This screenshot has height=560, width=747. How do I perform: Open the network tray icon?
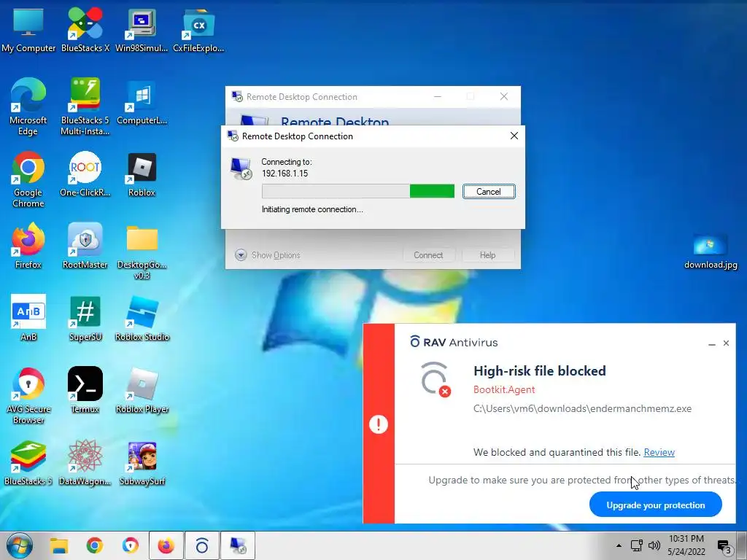pos(636,545)
